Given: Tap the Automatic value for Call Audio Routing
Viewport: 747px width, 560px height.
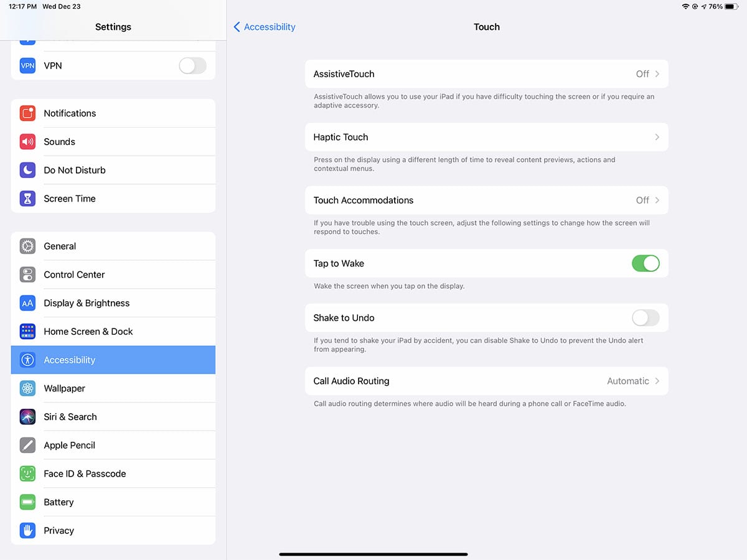Looking at the screenshot, I should 628,381.
